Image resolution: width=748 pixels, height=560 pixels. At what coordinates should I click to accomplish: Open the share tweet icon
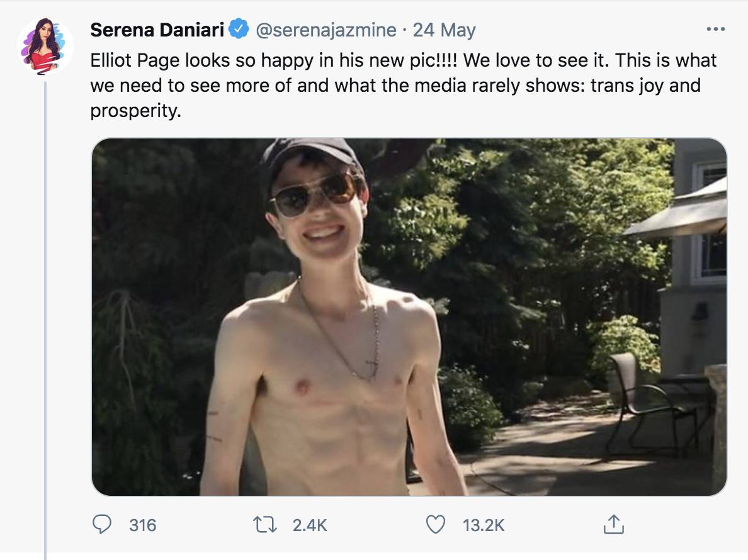tap(613, 524)
